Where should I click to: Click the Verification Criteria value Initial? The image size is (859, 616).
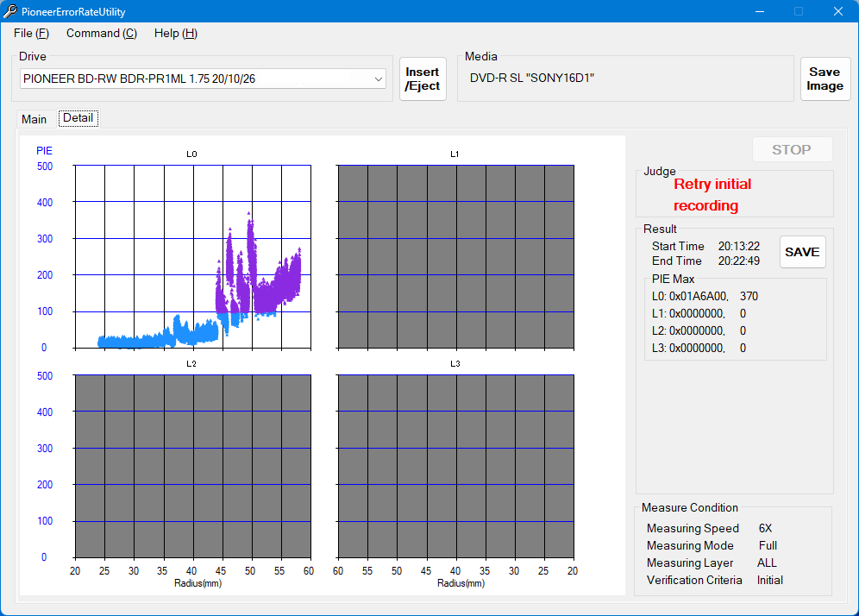tap(769, 580)
